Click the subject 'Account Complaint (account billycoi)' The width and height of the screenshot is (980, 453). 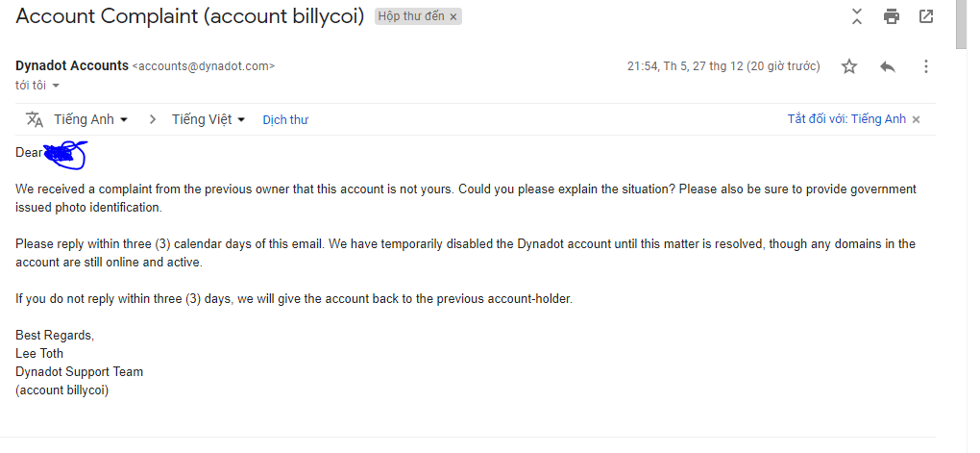click(x=190, y=16)
